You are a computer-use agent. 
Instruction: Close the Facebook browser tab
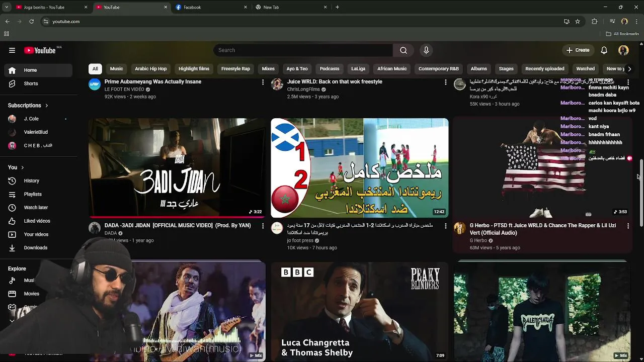point(246,7)
